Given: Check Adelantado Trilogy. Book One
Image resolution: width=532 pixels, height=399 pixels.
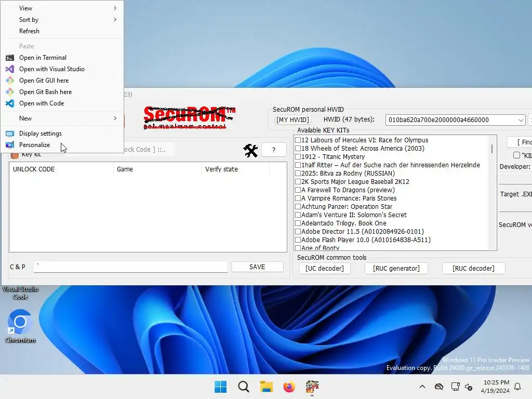Looking at the screenshot, I should (298, 223).
